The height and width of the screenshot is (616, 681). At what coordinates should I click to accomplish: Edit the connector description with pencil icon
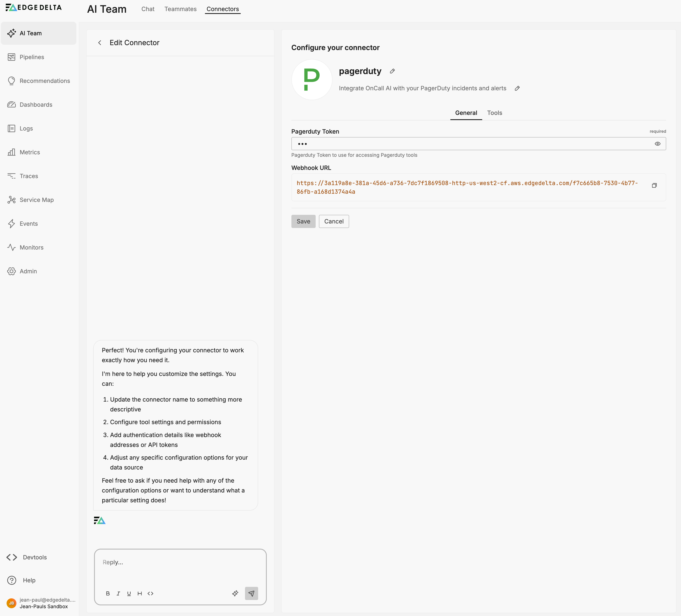point(517,88)
